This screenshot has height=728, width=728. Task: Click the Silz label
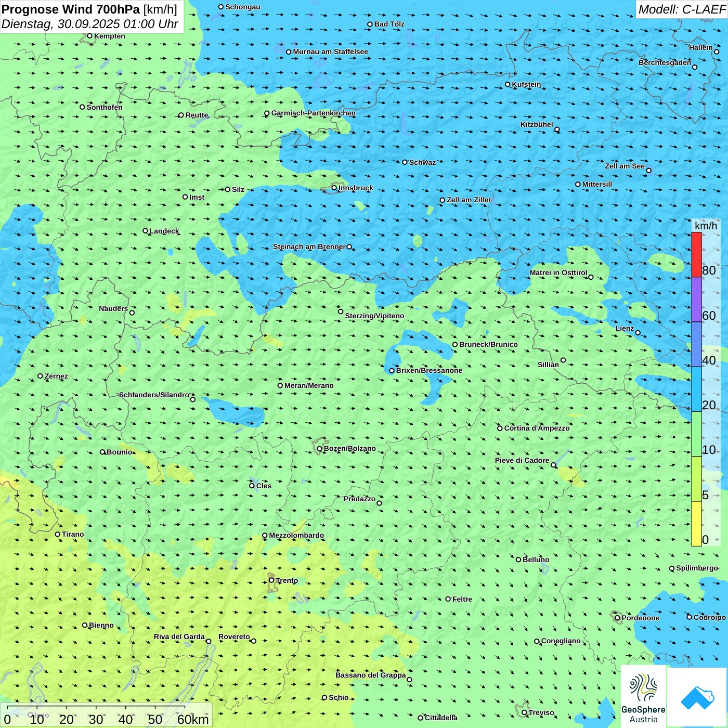[238, 189]
